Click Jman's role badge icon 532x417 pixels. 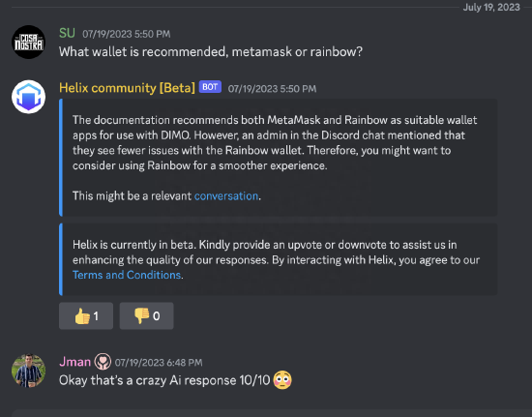103,361
